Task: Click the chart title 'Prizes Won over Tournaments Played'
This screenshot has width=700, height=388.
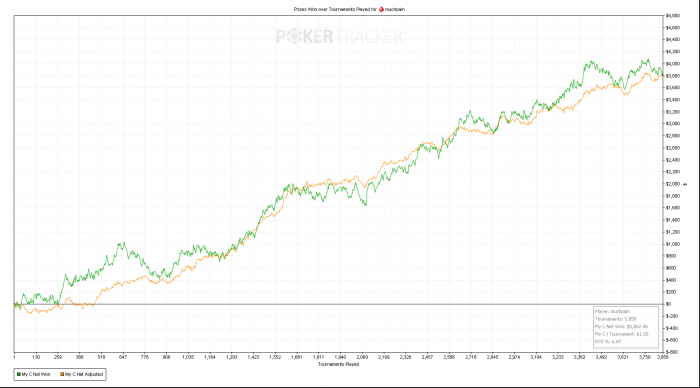Action: click(332, 9)
